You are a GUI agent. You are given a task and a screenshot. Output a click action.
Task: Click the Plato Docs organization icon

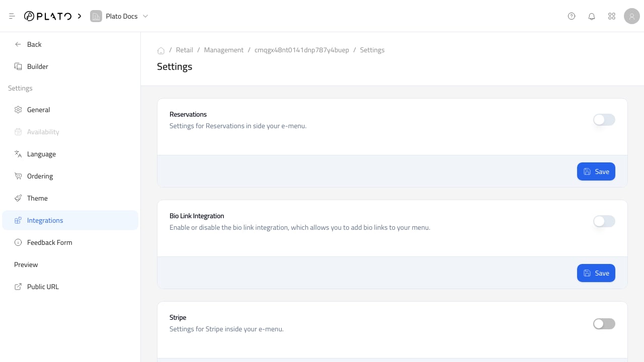[96, 16]
